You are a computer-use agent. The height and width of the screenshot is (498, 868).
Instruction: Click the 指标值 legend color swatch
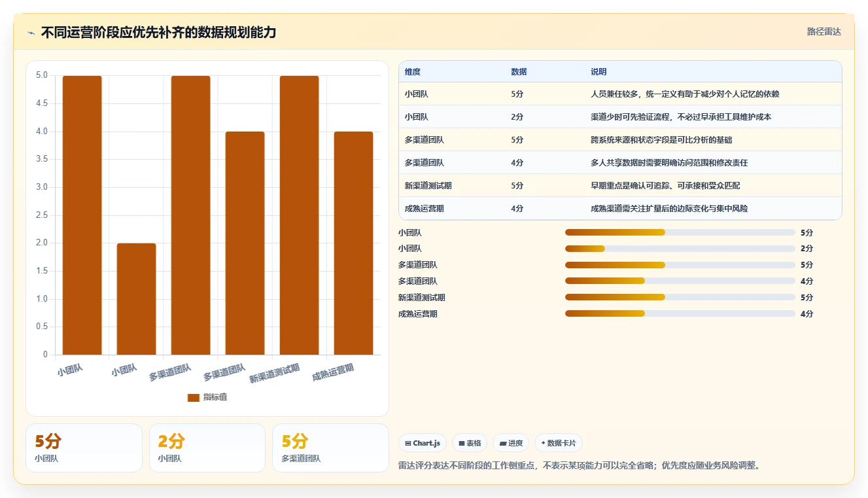click(x=193, y=397)
